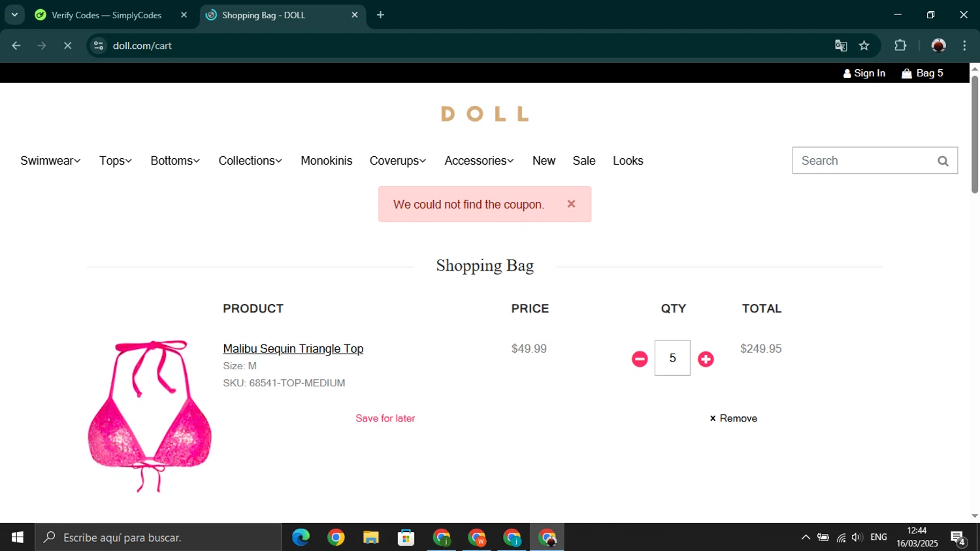This screenshot has height=551, width=980.
Task: Show hidden system tray icons
Action: point(806,537)
